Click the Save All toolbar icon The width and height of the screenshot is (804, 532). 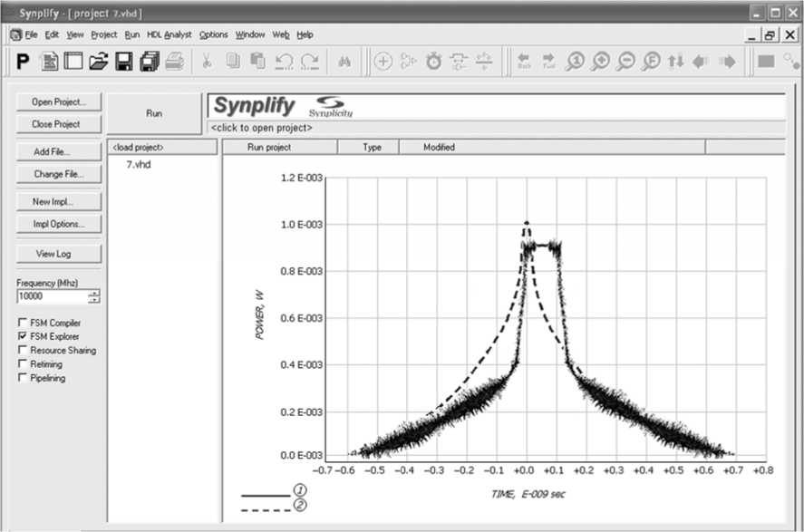149,62
